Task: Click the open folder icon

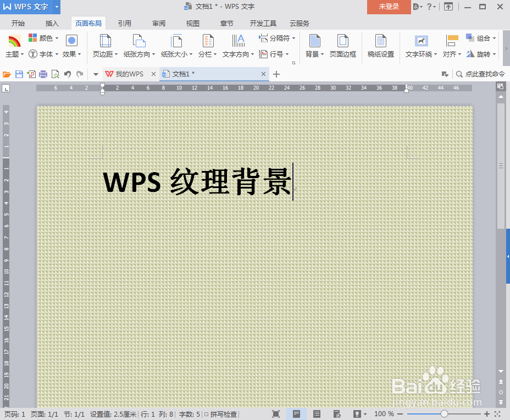Action: 7,75
